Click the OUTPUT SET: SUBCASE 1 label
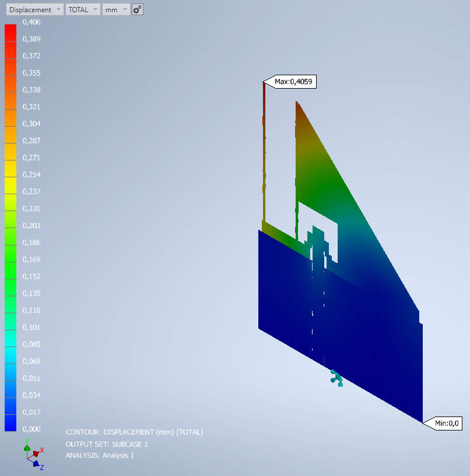Image resolution: width=470 pixels, height=476 pixels. point(108,444)
